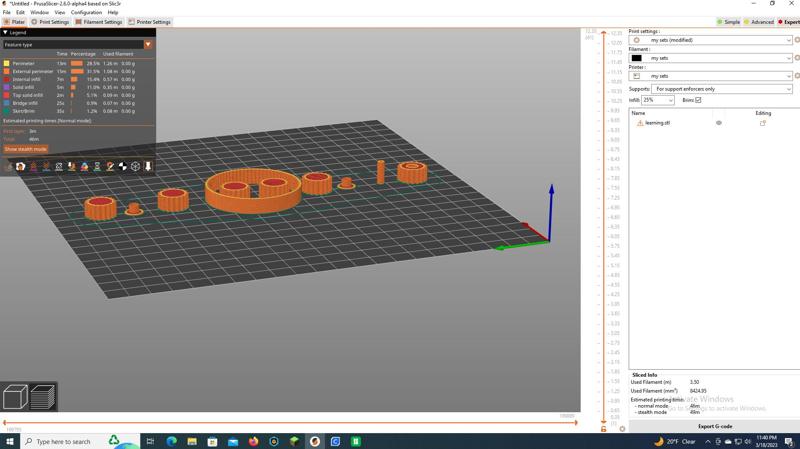Toggle Travel moves visibility in preview toolbar
The image size is (800, 449).
[8, 166]
